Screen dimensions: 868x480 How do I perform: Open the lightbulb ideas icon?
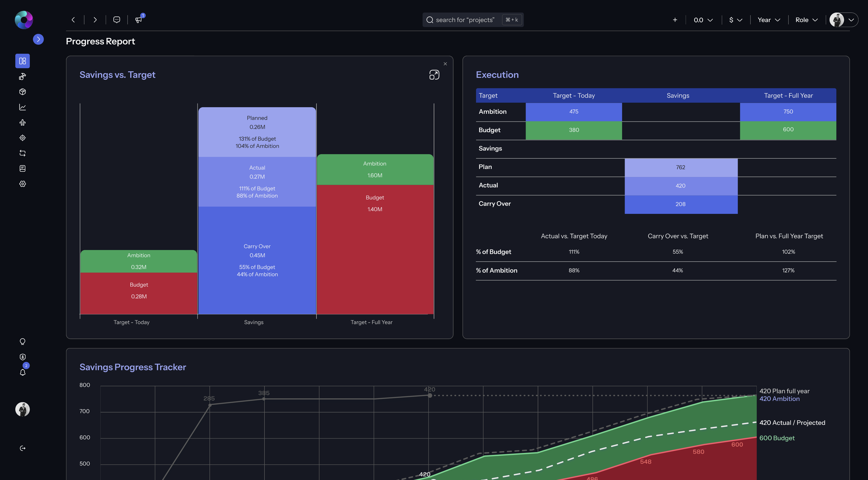(23, 342)
